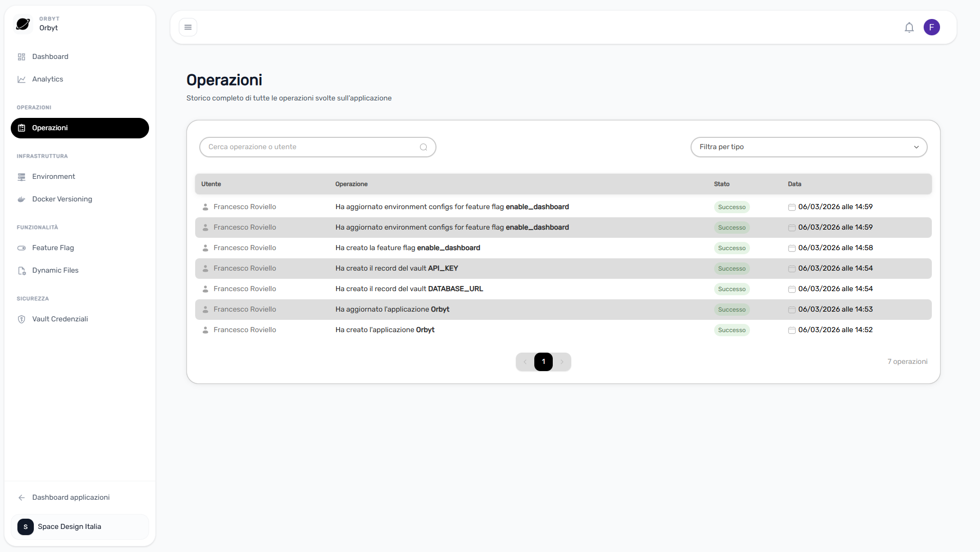This screenshot has height=552, width=980.
Task: Click the Analytics chart icon
Action: point(22,79)
